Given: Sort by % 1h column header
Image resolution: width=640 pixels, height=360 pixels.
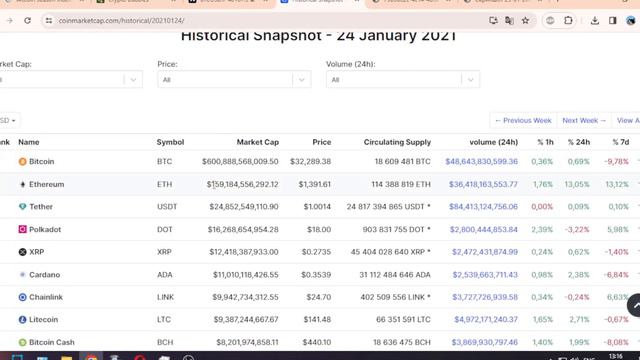Looking at the screenshot, I should (545, 142).
